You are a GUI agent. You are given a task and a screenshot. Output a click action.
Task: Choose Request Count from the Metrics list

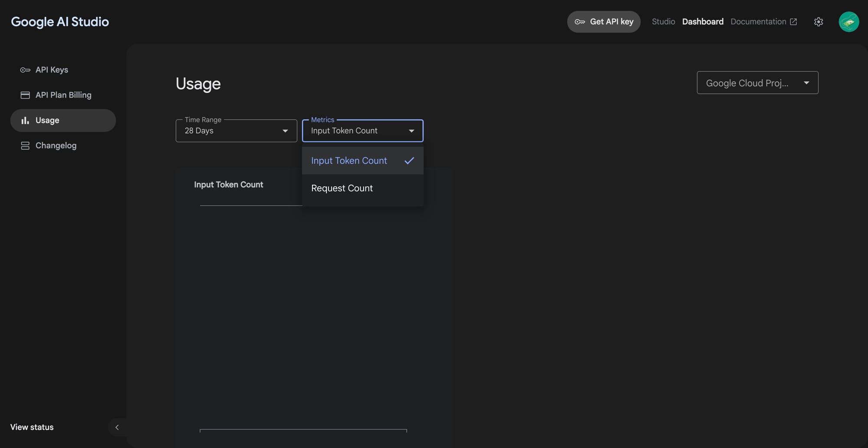tap(363, 188)
